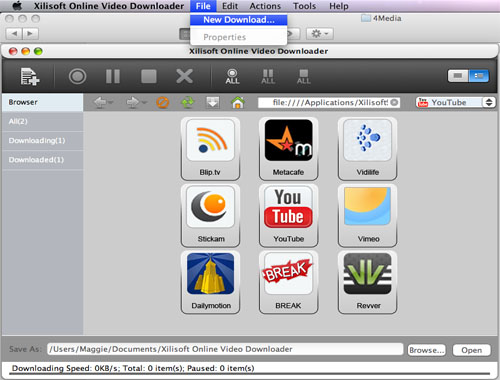Choose New Download... from File menu

[x=239, y=20]
